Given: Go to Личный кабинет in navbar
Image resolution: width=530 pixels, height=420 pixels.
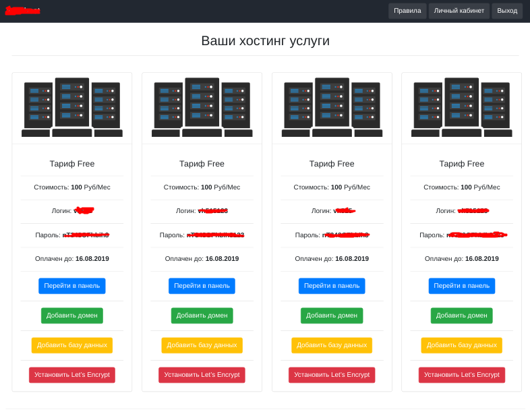Looking at the screenshot, I should tap(459, 11).
